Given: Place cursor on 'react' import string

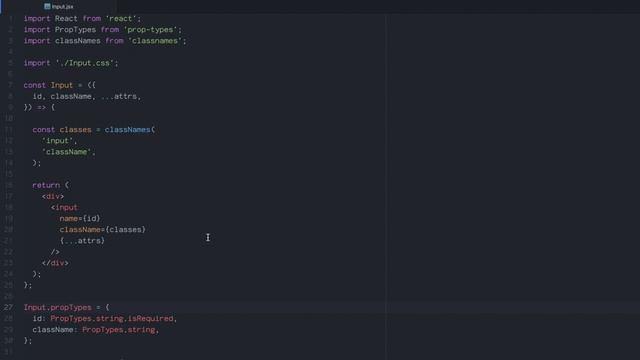Looking at the screenshot, I should pyautogui.click(x=121, y=19).
